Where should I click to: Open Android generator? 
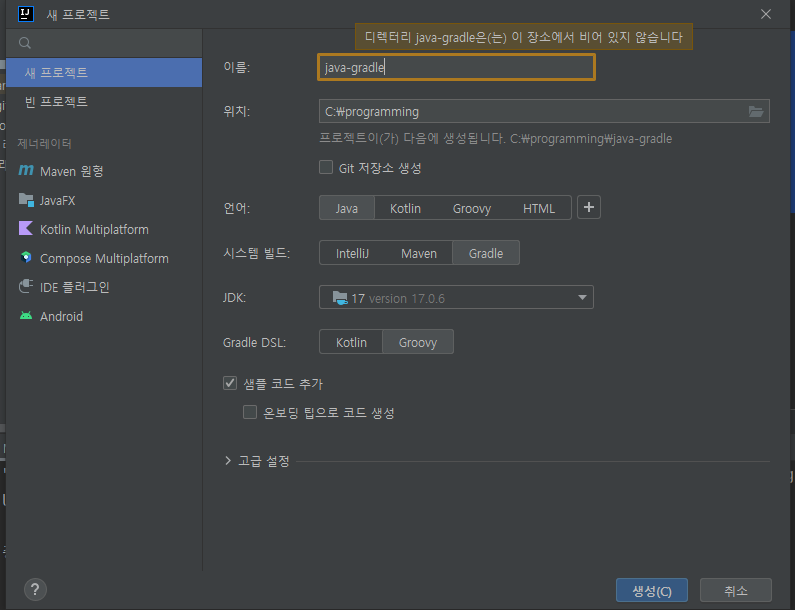pyautogui.click(x=104, y=316)
